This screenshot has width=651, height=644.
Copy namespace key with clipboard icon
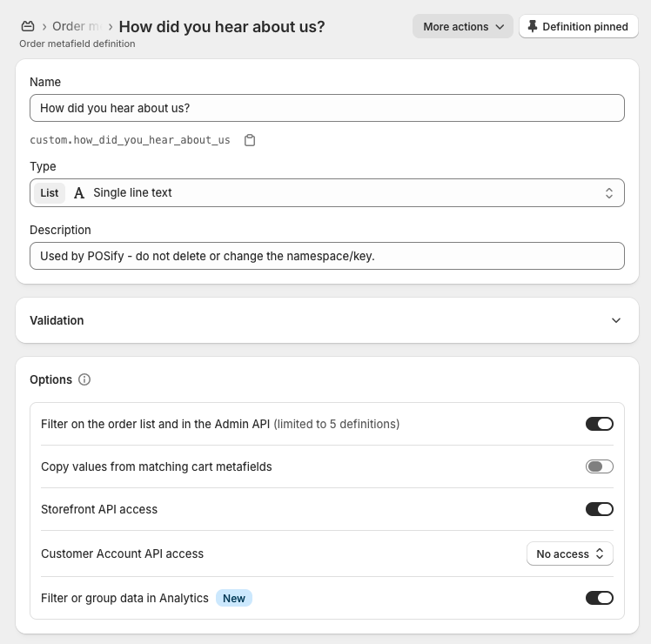[x=250, y=140]
